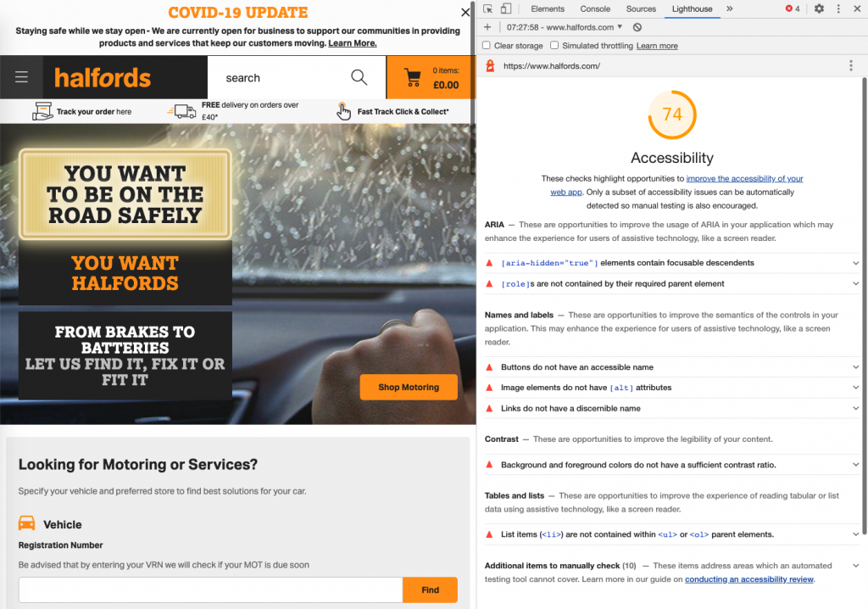Open the report selector dropdown 07:27:58
The height and width of the screenshot is (609, 868).
pos(564,27)
